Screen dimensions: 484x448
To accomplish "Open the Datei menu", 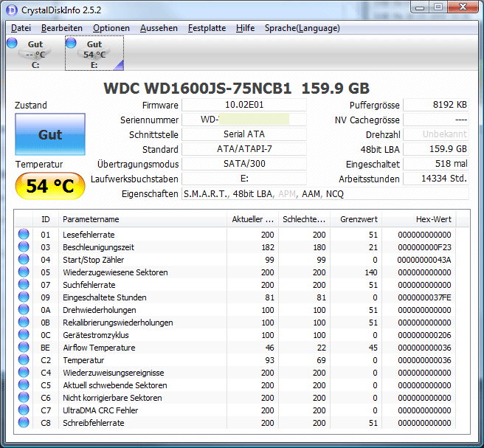I will pyautogui.click(x=21, y=28).
